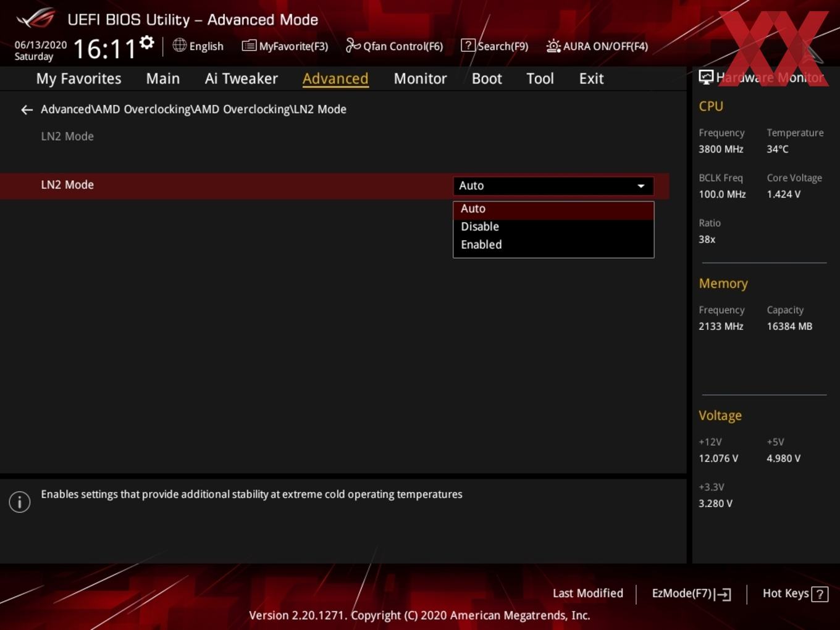Click the Hardware Monitor display icon
This screenshot has width=840, height=630.
tap(706, 77)
